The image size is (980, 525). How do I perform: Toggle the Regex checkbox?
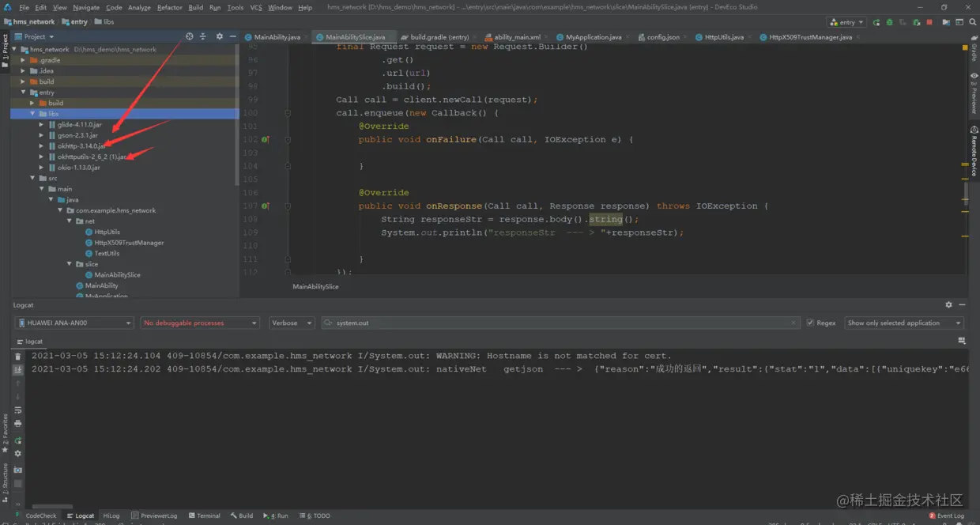coord(810,323)
